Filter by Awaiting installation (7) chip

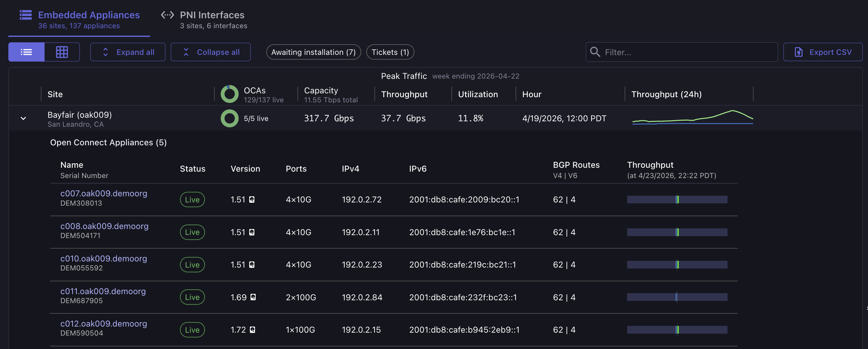[x=313, y=52]
